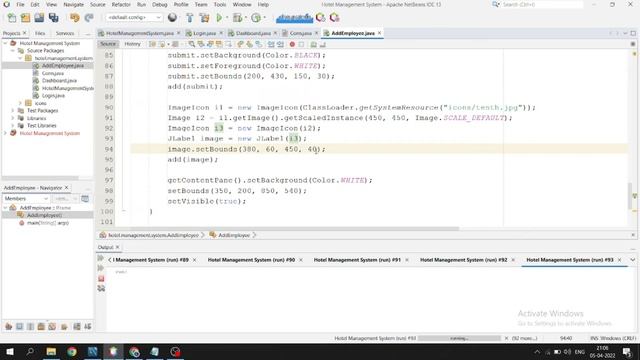The image size is (640, 360).
Task: Click hotel.management.system.AddEmployee breadcrumb
Action: pos(153,235)
